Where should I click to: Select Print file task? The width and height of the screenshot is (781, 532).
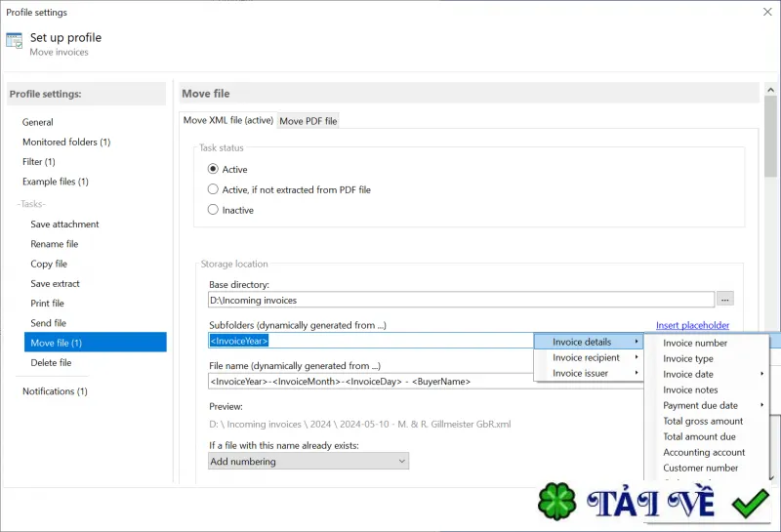pyautogui.click(x=47, y=304)
